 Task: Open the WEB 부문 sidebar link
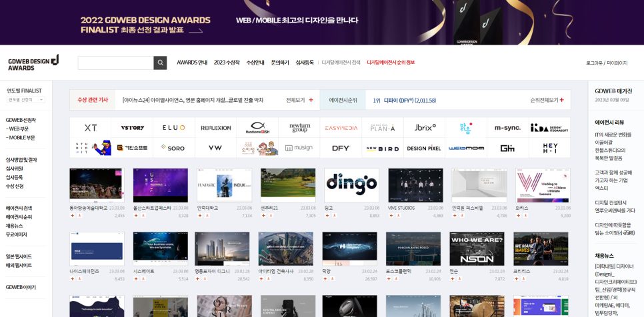pyautogui.click(x=17, y=129)
